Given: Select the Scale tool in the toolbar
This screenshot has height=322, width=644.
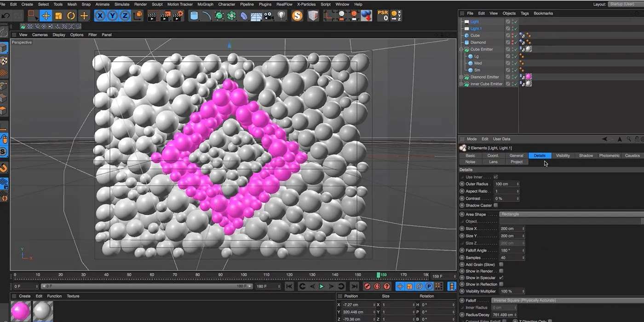Looking at the screenshot, I should tap(58, 16).
